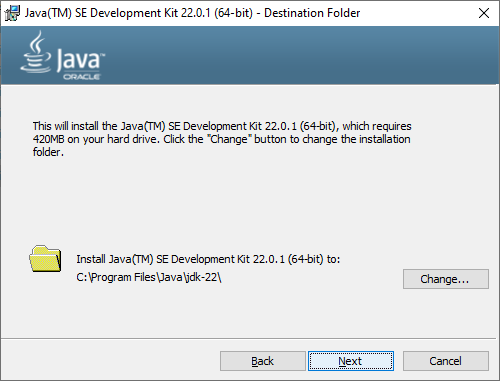Click the Java Oracle logo
Screen dimensions: 500x381
click(x=62, y=56)
